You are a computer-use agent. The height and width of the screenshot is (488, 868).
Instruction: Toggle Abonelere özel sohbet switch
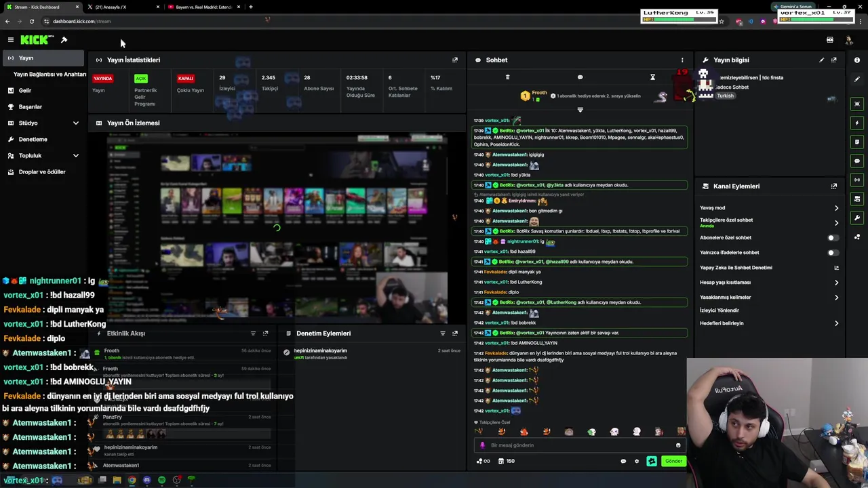pos(833,238)
